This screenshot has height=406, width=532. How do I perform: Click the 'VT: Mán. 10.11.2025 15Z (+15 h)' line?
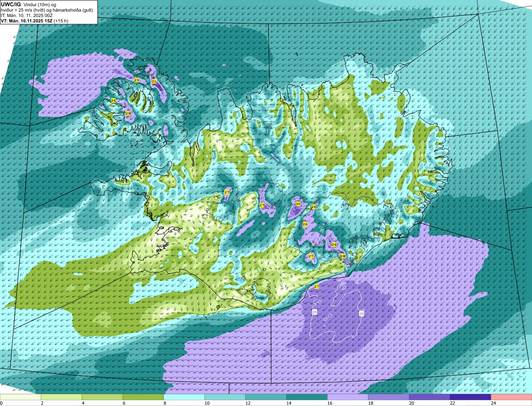click(34, 20)
